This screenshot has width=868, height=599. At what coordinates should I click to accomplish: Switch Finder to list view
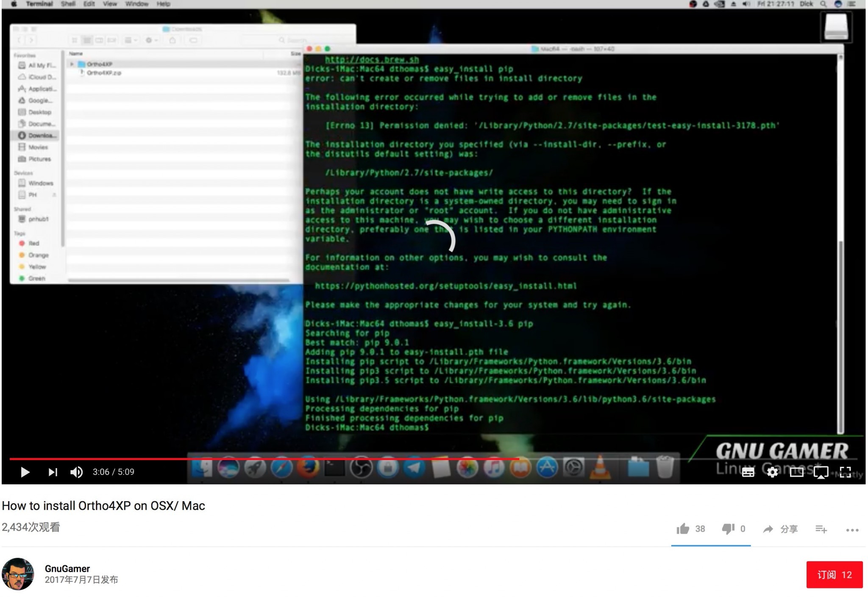tap(87, 40)
